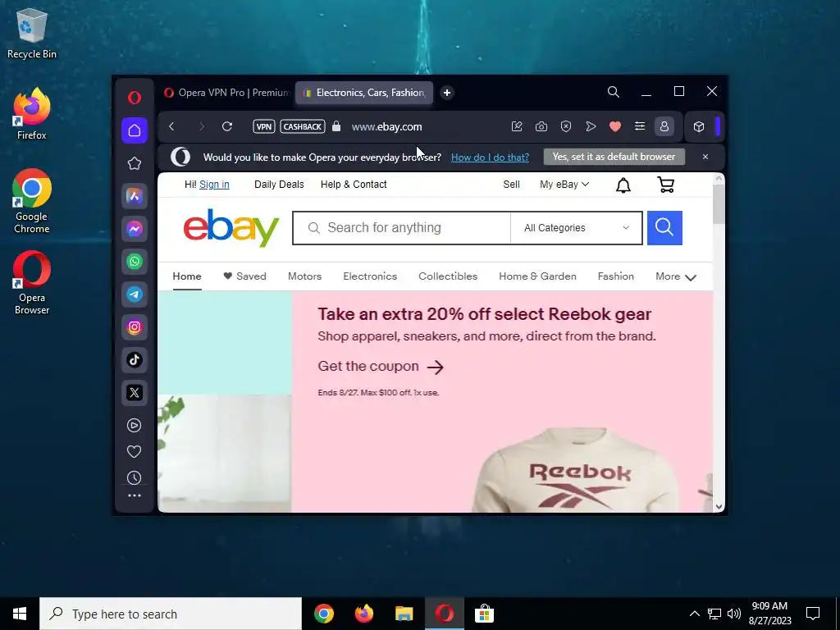This screenshot has height=630, width=840.
Task: Open eBay notifications bell
Action: click(x=623, y=185)
